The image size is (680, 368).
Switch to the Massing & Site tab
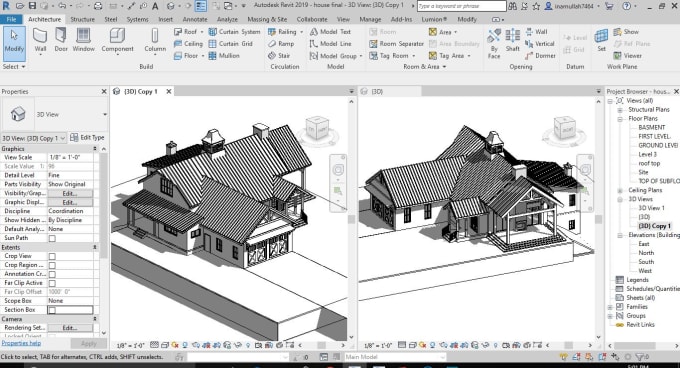pos(267,20)
